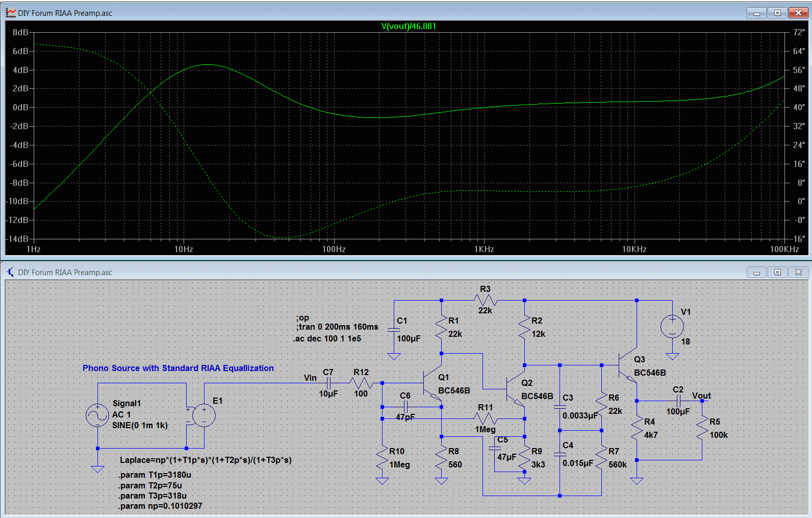Click the schematic window title bar icon
Screen dimensions: 812x518
11,272
